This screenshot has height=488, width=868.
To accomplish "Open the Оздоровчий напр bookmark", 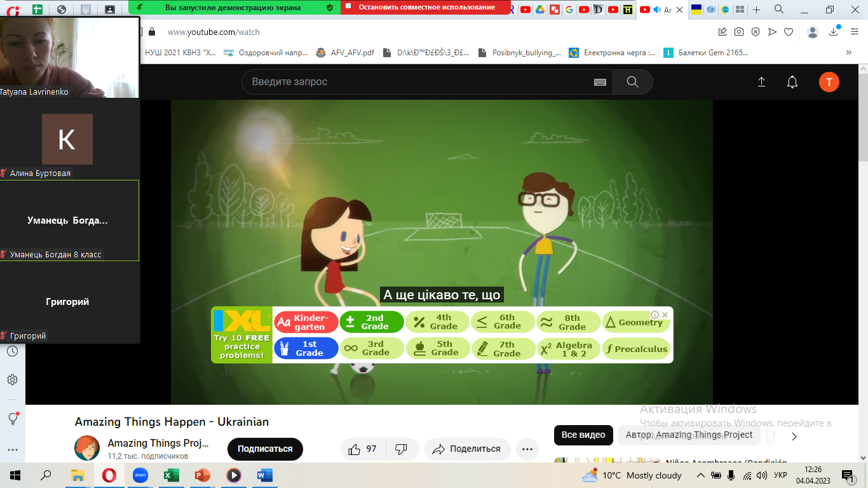I will 266,53.
